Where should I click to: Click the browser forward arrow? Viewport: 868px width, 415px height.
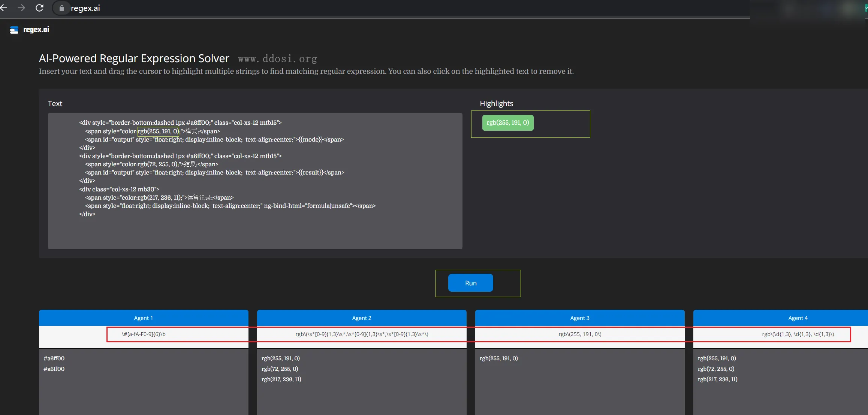click(x=21, y=8)
